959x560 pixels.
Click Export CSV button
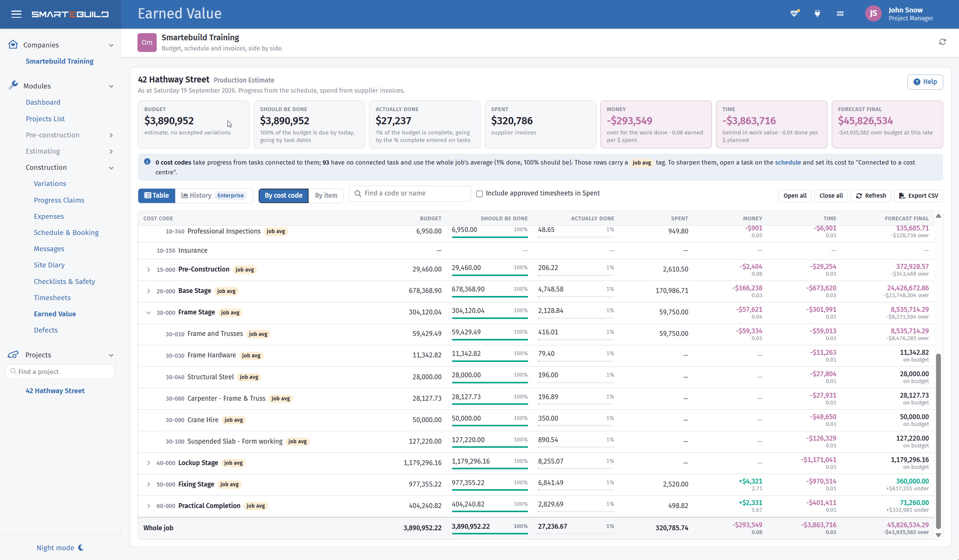click(918, 195)
